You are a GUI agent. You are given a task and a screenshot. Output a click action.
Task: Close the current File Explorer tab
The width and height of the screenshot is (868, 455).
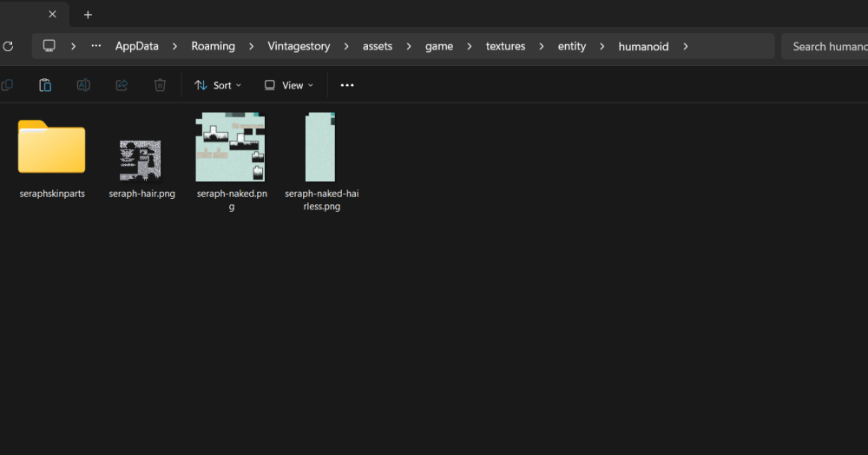click(x=52, y=15)
